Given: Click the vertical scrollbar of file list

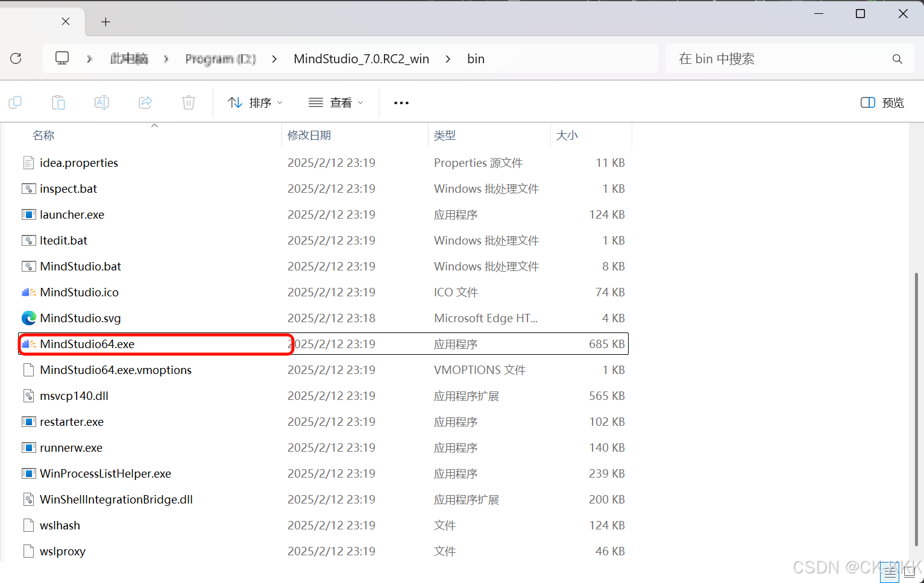Looking at the screenshot, I should pos(916,410).
